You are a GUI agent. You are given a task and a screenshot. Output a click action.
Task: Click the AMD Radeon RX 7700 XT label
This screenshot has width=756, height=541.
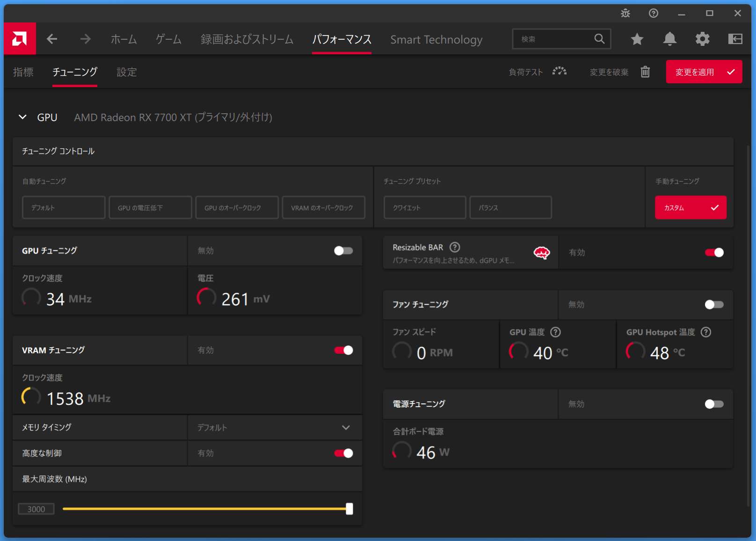click(x=173, y=117)
